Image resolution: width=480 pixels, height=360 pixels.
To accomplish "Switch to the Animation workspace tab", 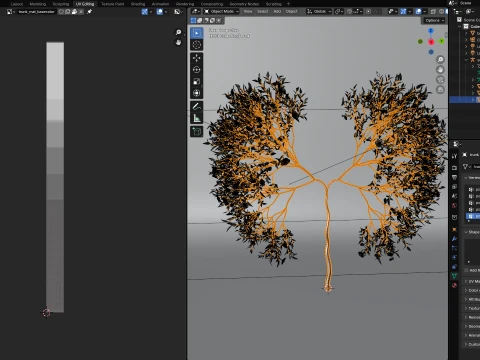I will point(160,4).
